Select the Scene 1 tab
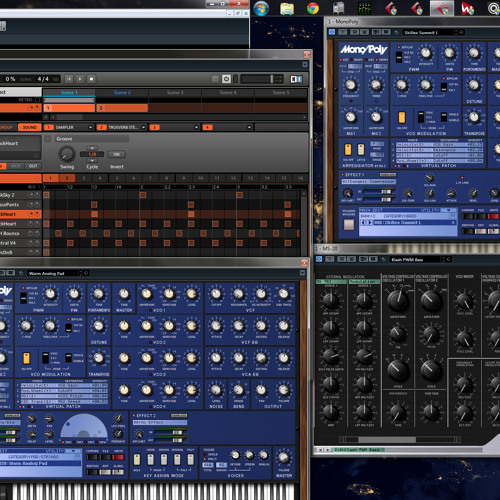 [69, 93]
